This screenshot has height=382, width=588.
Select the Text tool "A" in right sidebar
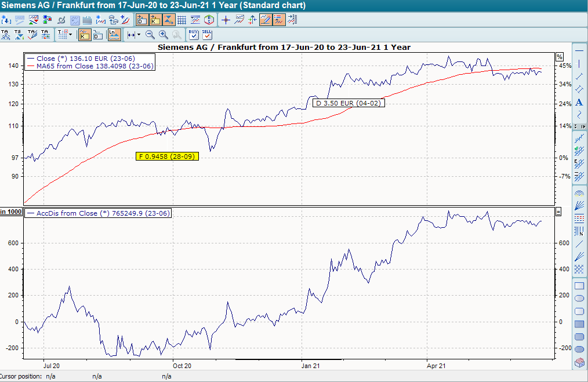[x=578, y=102]
